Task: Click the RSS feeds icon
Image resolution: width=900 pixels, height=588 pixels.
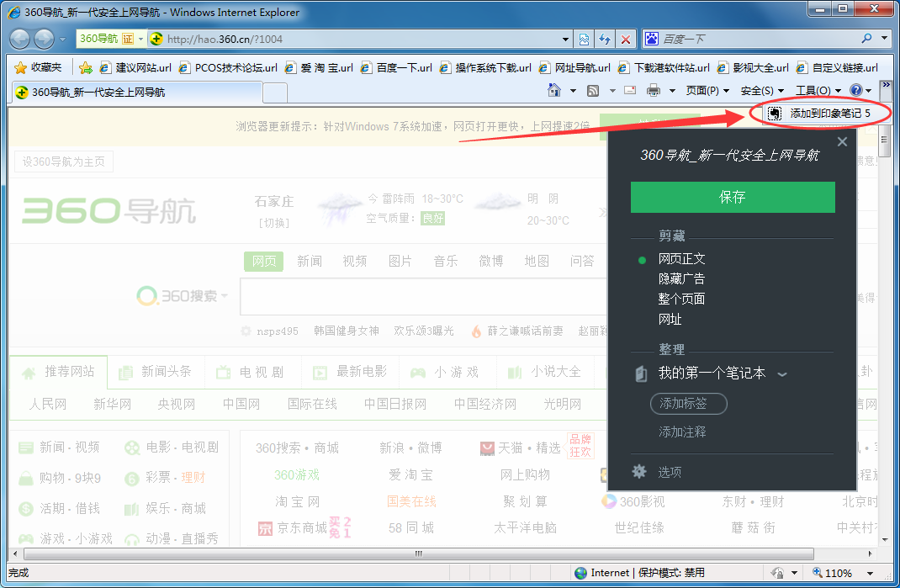Action: point(593,90)
